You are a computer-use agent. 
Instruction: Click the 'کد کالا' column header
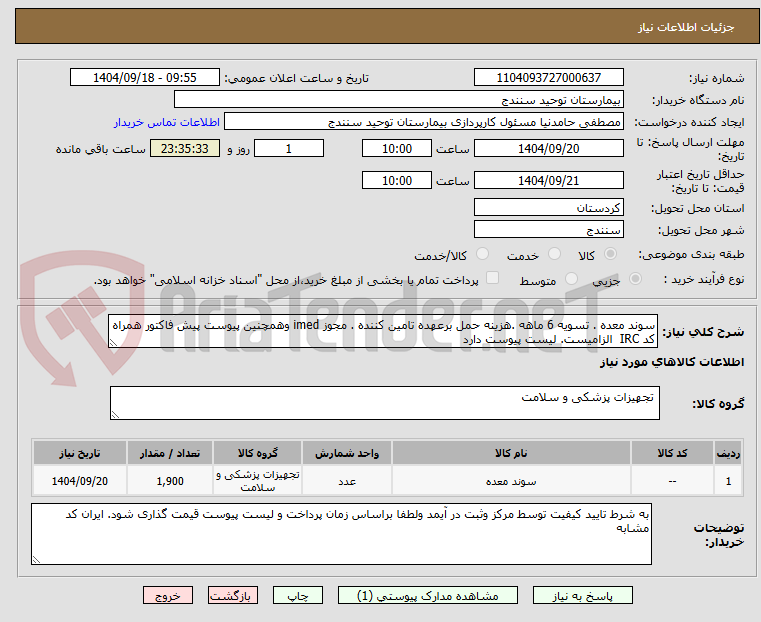pyautogui.click(x=672, y=453)
